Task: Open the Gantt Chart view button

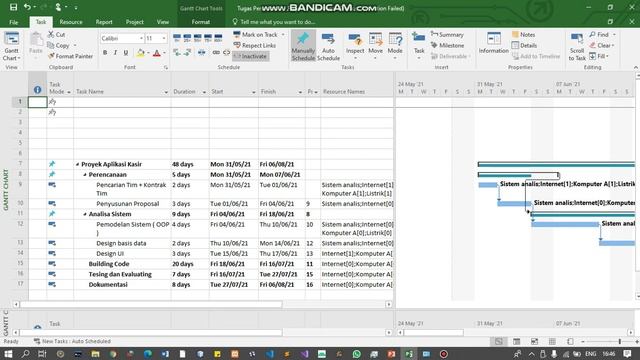Action: (11, 46)
